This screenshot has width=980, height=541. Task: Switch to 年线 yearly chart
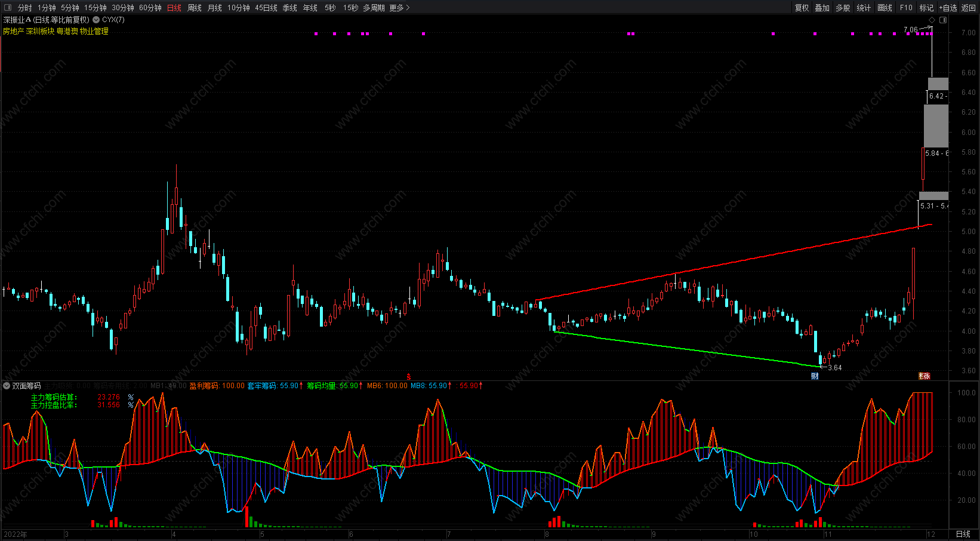(310, 8)
